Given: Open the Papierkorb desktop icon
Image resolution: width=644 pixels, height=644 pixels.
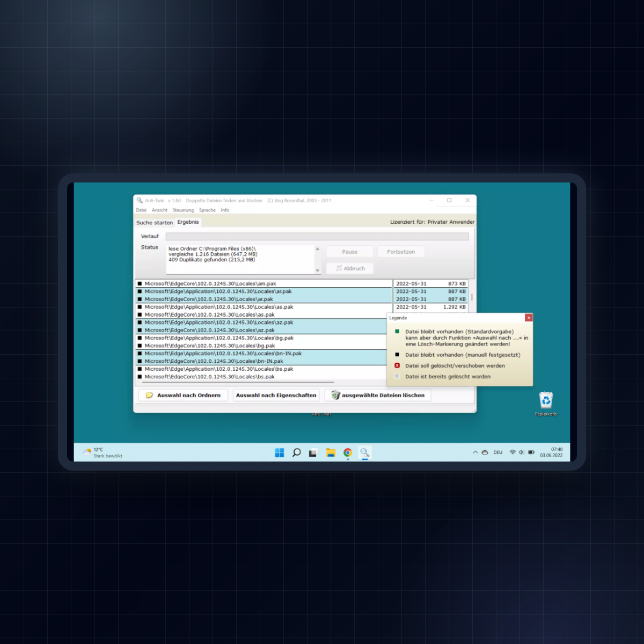Looking at the screenshot, I should click(546, 404).
